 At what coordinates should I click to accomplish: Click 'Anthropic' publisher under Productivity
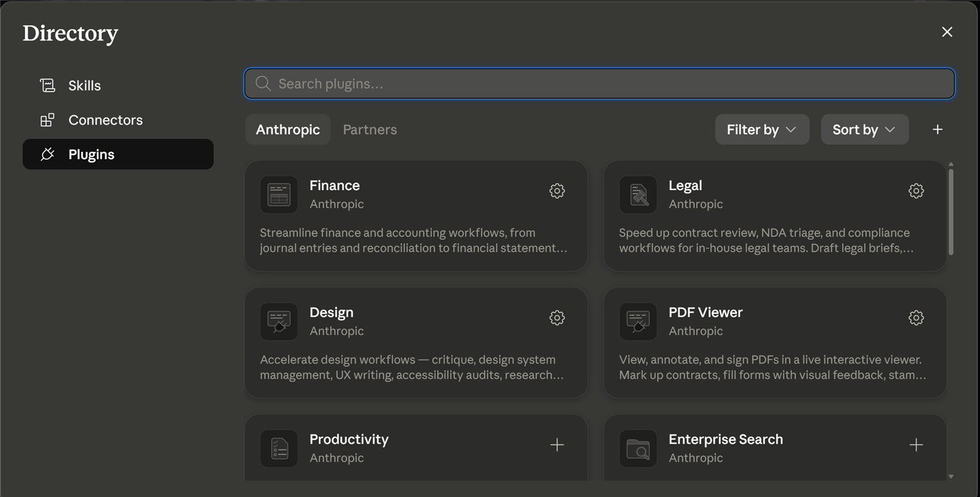tap(337, 458)
